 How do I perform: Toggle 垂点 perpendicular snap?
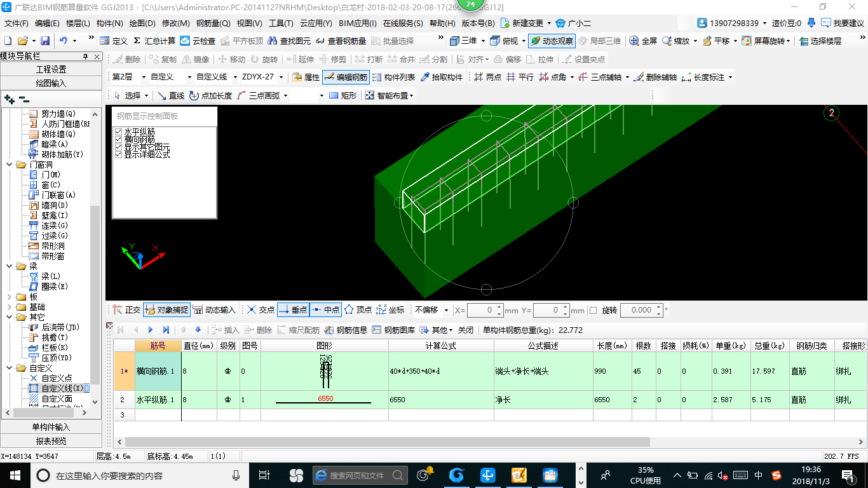click(293, 310)
